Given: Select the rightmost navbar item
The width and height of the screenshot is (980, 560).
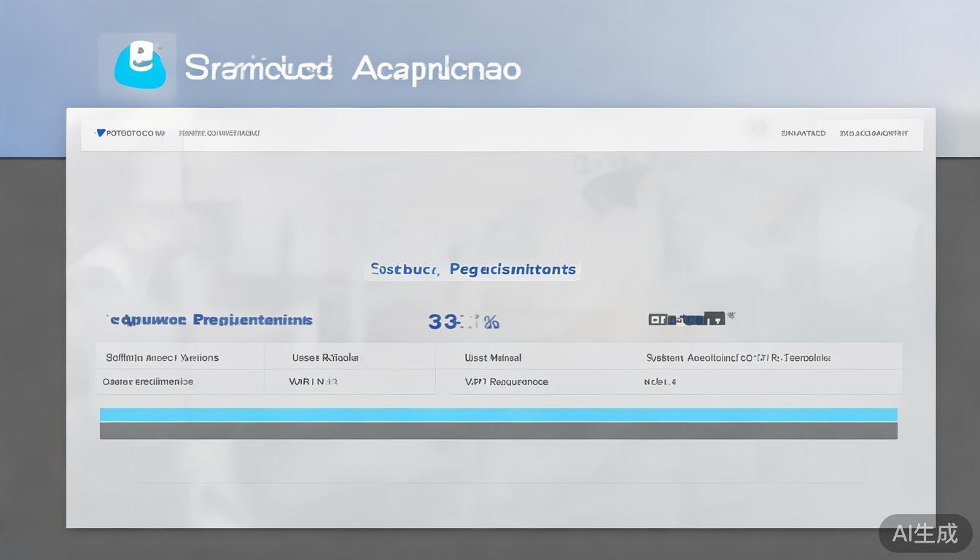Looking at the screenshot, I should 874,133.
